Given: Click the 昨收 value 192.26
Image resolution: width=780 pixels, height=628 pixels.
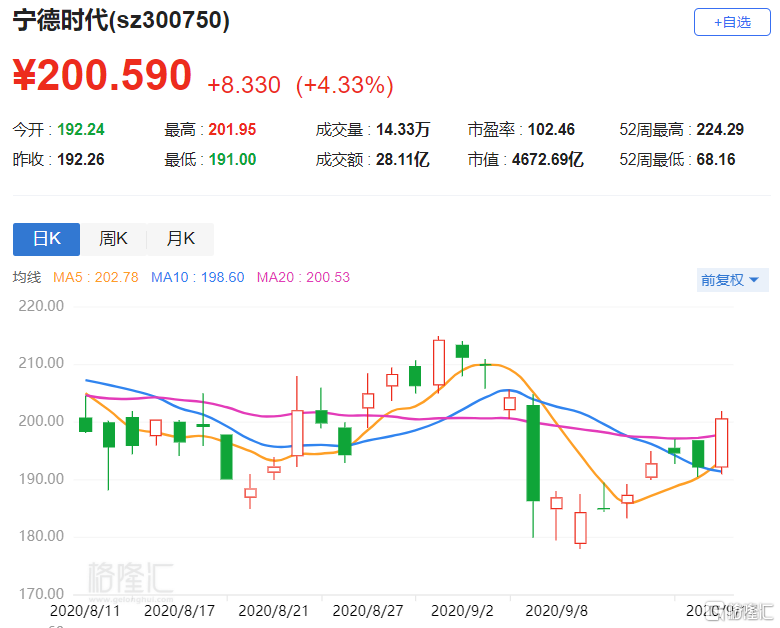Looking at the screenshot, I should tap(81, 160).
